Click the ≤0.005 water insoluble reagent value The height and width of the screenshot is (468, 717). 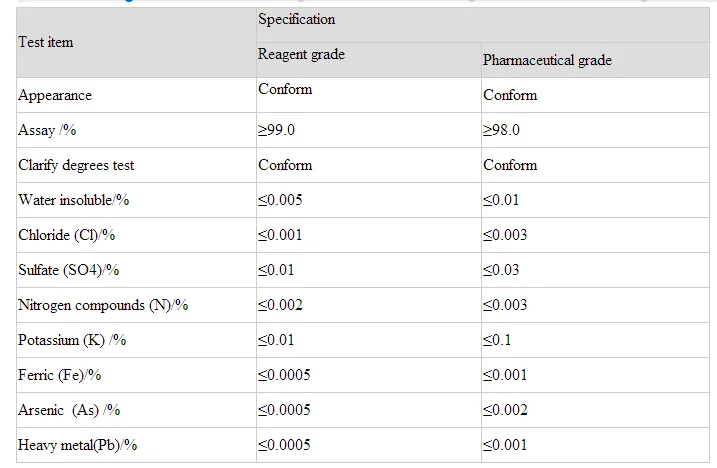(280, 200)
